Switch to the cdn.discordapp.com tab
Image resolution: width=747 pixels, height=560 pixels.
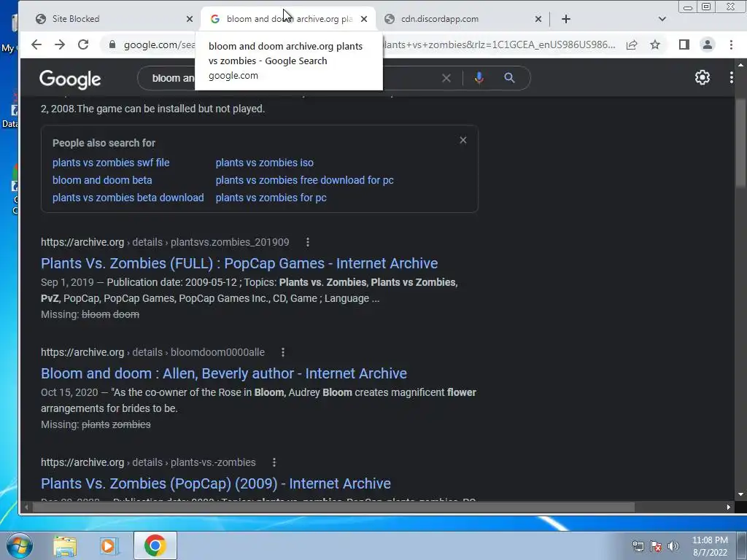[461, 19]
